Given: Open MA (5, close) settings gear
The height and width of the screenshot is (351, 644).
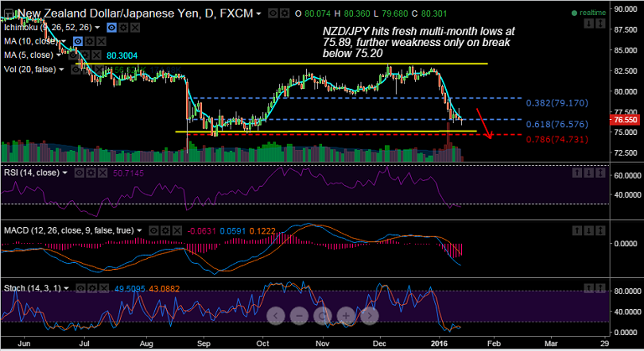Looking at the screenshot, I should click(x=85, y=55).
